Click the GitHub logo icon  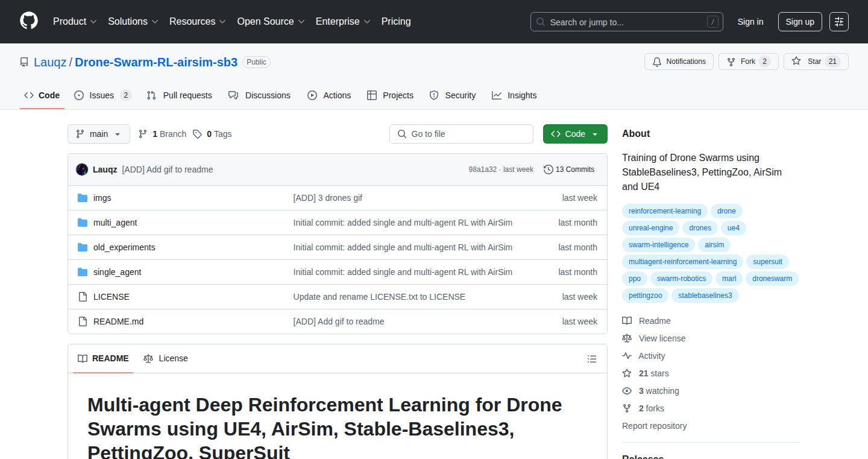[29, 21]
